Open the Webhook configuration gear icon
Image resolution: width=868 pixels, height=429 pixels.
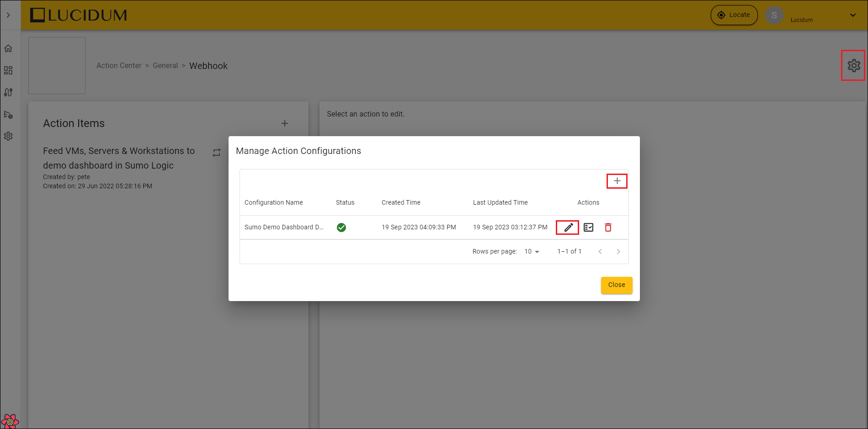coord(854,65)
